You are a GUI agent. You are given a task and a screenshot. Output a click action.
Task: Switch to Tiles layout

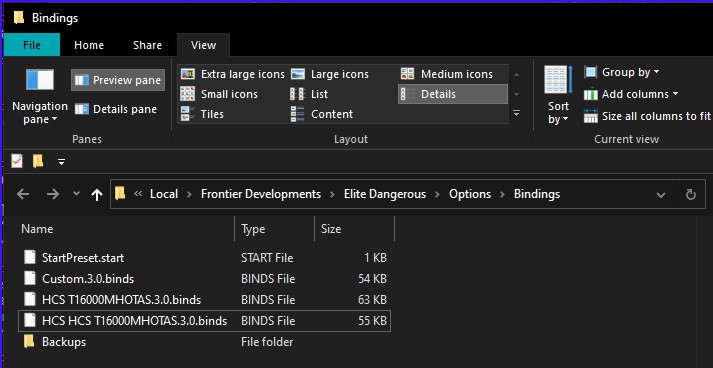202,114
